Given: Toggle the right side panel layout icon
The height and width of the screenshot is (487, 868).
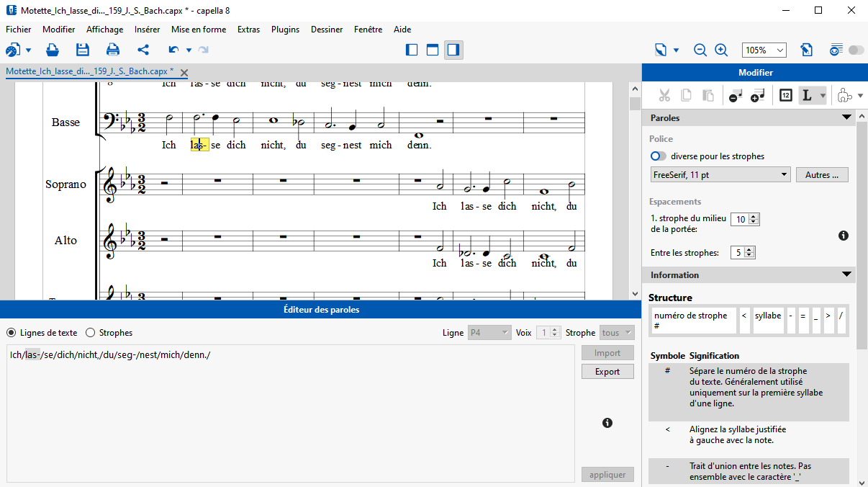Looking at the screenshot, I should click(x=453, y=50).
